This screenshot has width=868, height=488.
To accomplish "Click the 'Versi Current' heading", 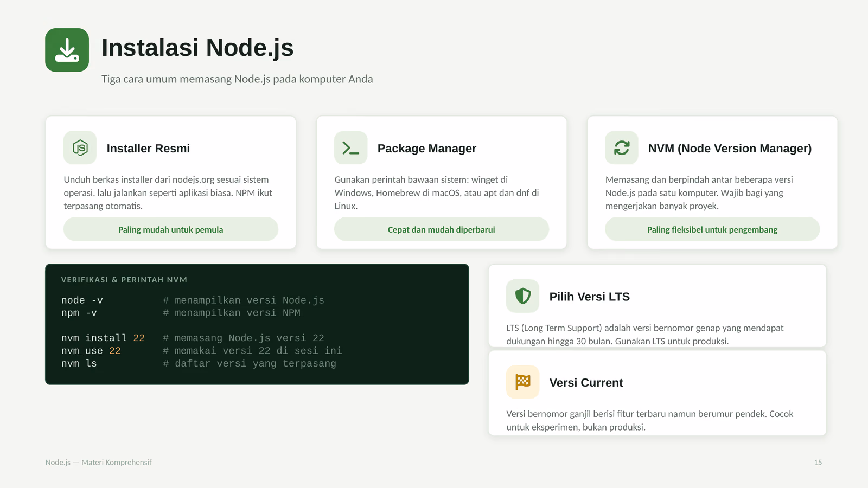I will tap(586, 383).
